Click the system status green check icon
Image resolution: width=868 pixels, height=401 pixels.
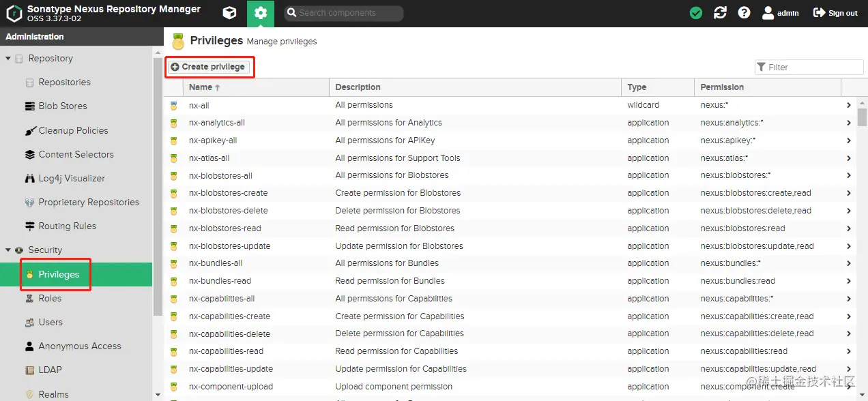click(696, 13)
